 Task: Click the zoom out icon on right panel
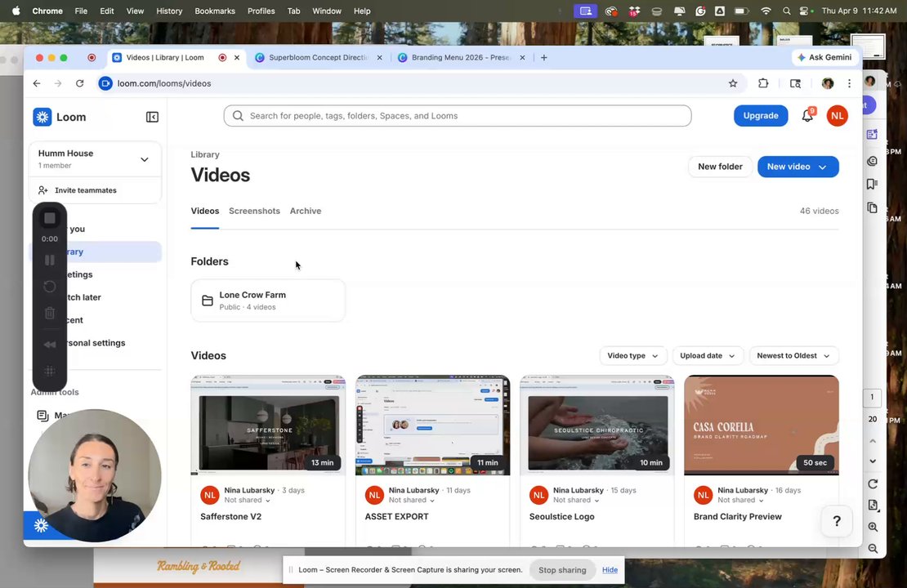873,548
